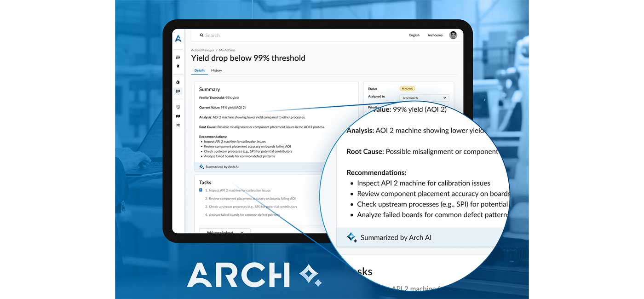Open the user avatar in top bar

pyautogui.click(x=453, y=35)
